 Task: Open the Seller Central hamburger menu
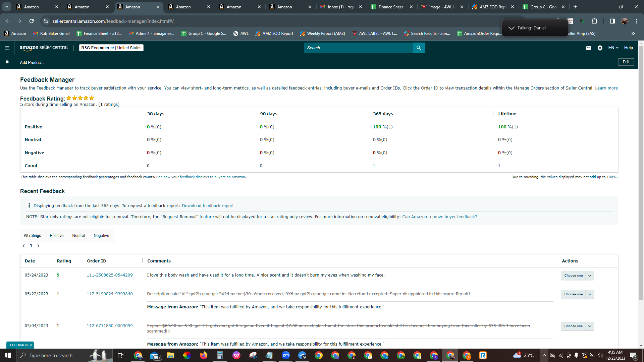tap(7, 48)
